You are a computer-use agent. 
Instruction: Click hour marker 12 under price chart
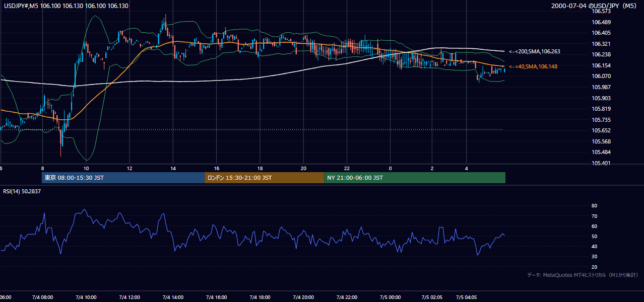click(x=130, y=168)
